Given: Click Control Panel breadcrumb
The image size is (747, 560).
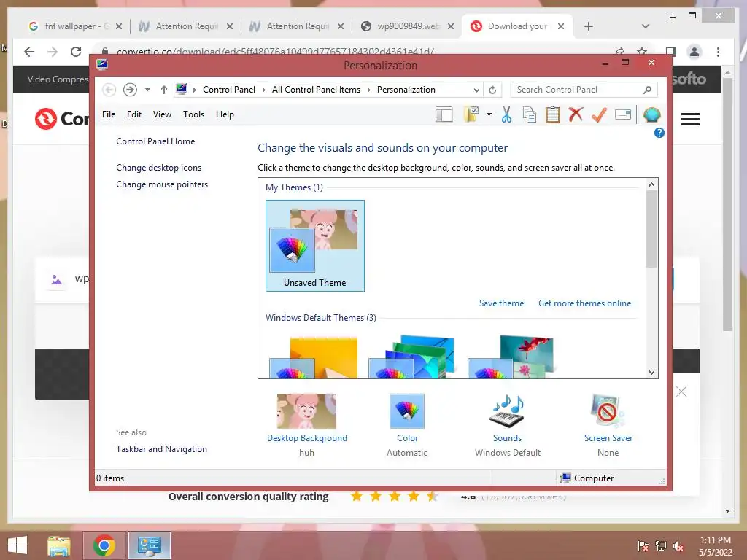Looking at the screenshot, I should tap(228, 90).
